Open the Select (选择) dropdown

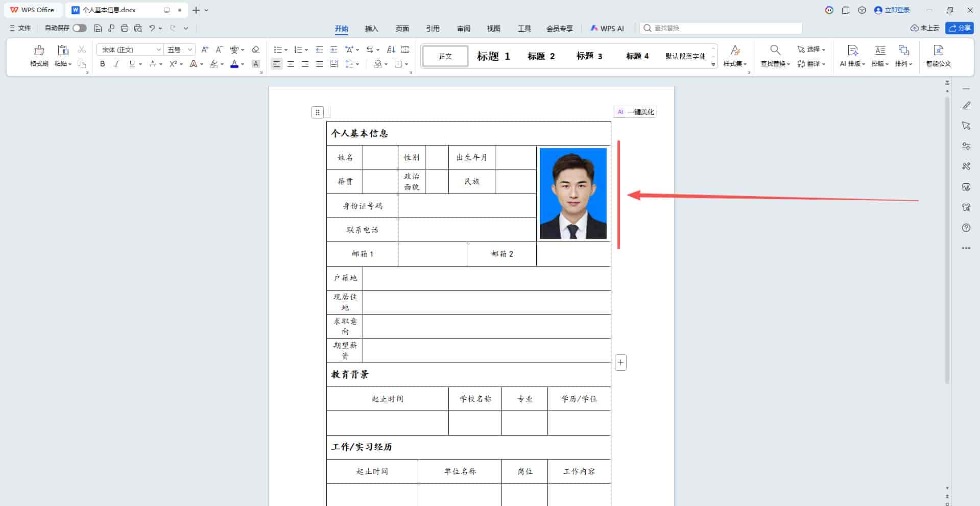click(x=811, y=50)
